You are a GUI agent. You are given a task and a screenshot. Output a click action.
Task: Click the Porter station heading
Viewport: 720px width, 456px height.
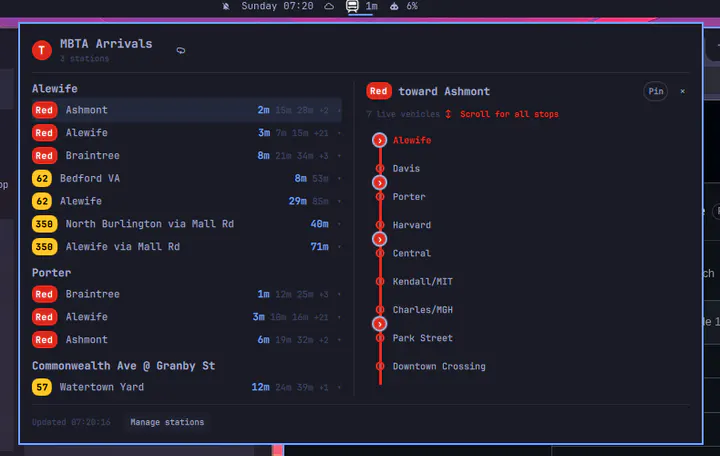tap(51, 273)
